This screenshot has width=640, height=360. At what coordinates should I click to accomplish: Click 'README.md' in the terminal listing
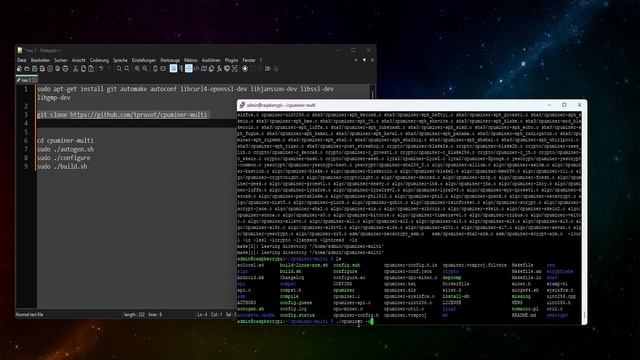coord(524,315)
